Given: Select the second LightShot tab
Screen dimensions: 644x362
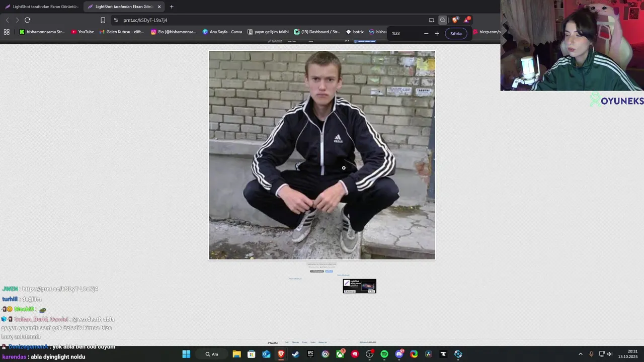Looking at the screenshot, I should tap(123, 7).
